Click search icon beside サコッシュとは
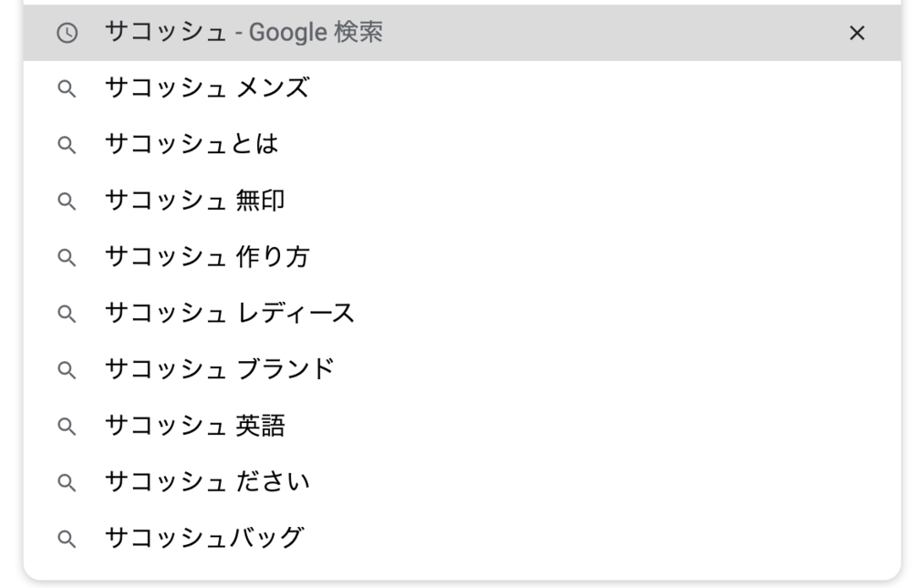Screen dimensions: 912x588 pyautogui.click(x=67, y=145)
